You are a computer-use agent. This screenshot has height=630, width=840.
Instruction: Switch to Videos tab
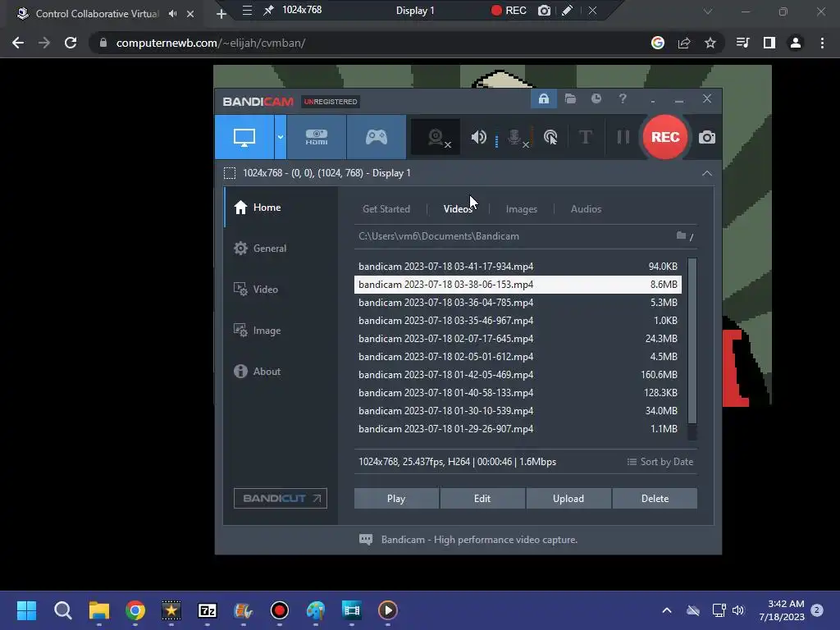coord(458,209)
